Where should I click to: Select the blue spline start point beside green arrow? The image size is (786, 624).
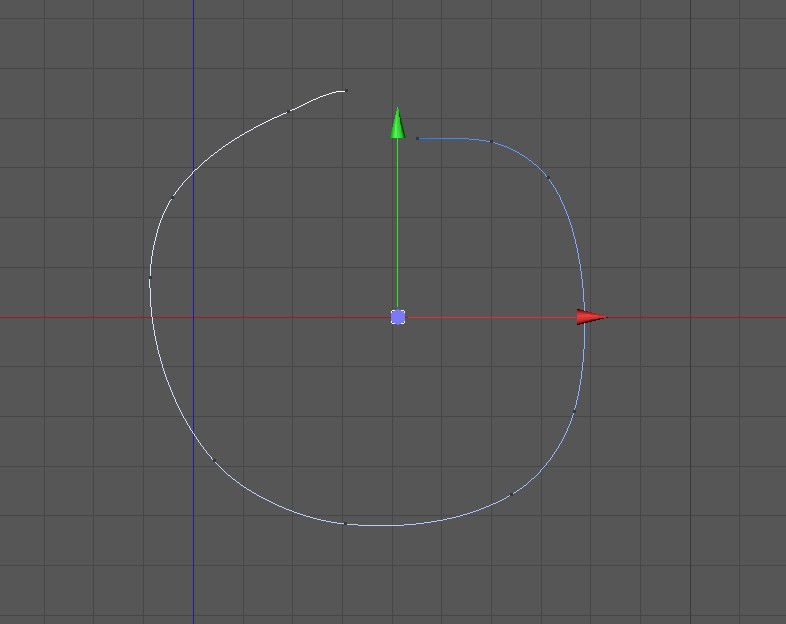[418, 138]
